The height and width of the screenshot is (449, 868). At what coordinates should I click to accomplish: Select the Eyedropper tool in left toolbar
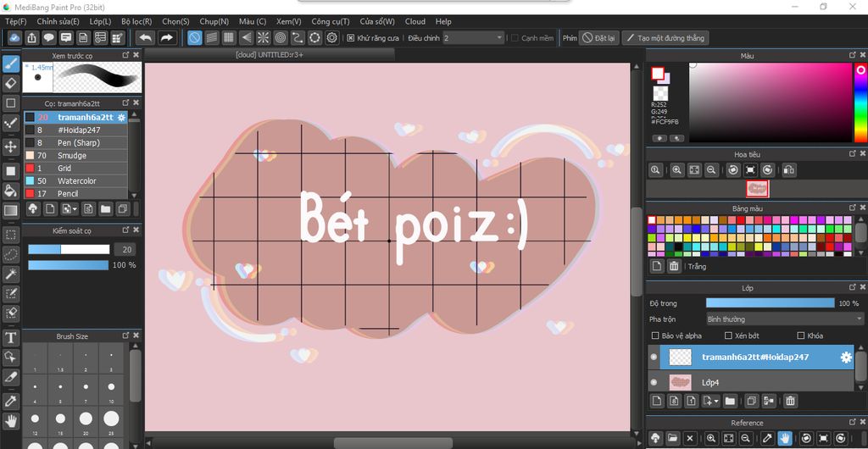click(10, 402)
